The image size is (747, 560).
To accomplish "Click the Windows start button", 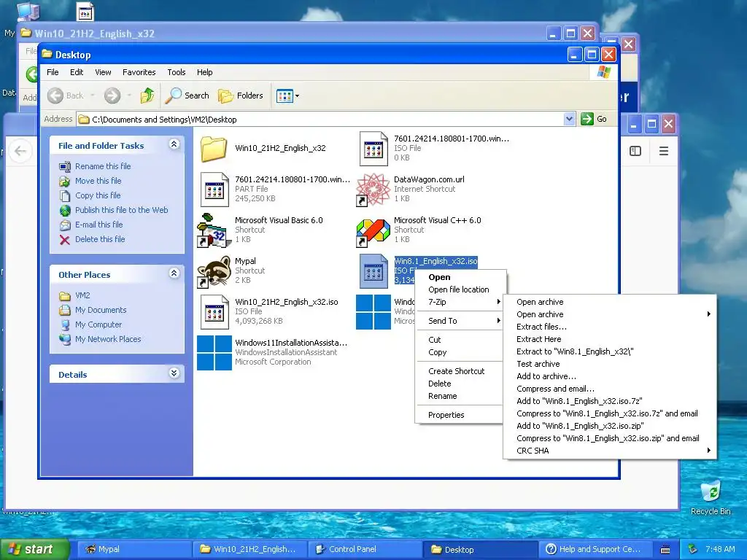I will click(x=34, y=549).
